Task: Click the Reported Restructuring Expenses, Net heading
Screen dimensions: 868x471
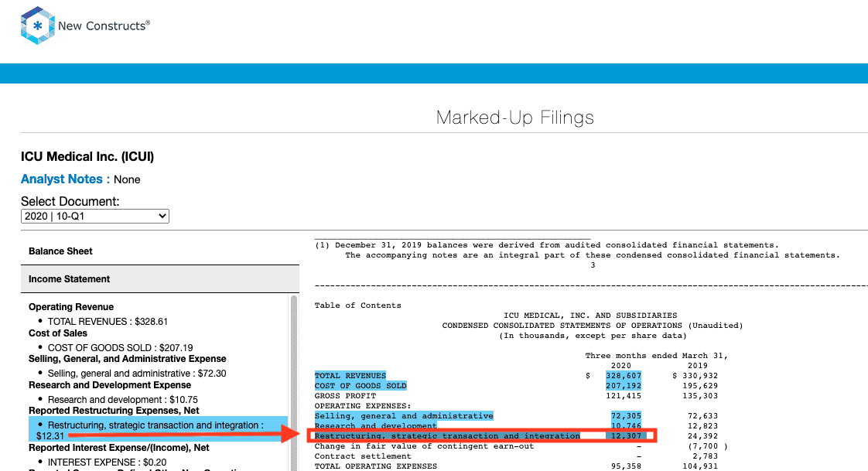Action: 114,410
